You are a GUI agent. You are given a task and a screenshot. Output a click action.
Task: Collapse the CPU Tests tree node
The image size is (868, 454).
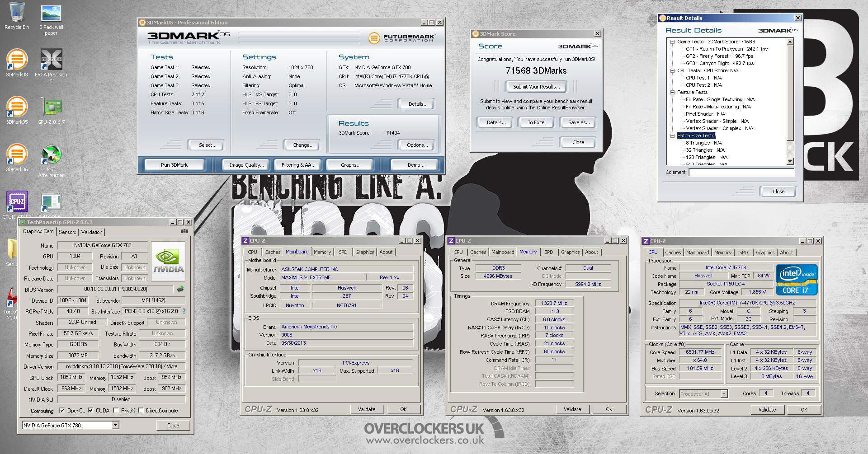[673, 70]
